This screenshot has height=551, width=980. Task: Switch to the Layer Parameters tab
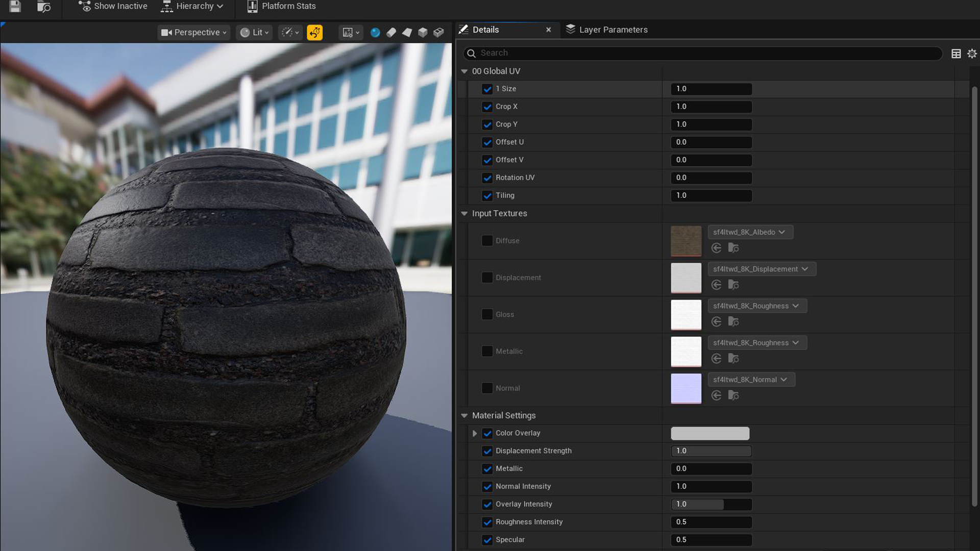607,30
